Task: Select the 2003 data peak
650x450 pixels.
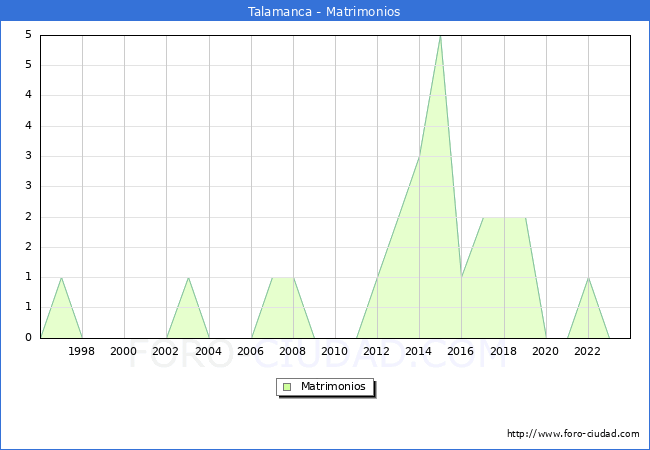Action: 188,278
